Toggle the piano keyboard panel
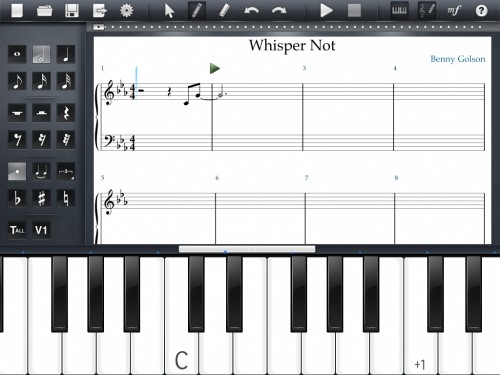 tap(399, 10)
